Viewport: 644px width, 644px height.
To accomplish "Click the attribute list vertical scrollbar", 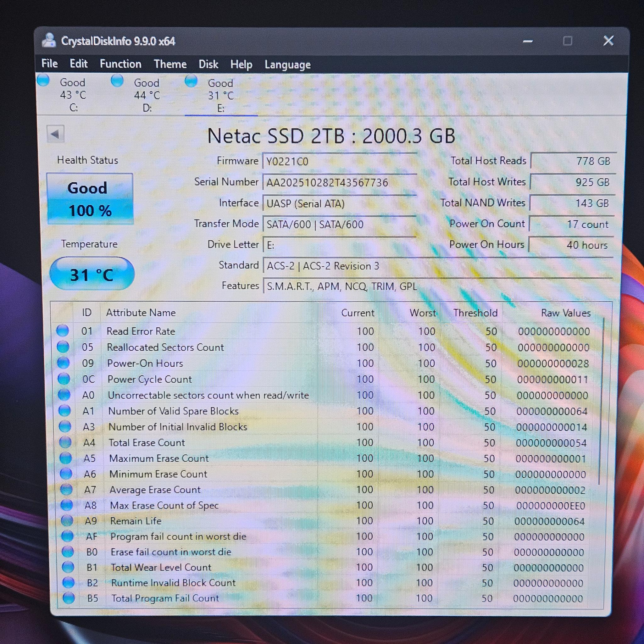I will [601, 402].
